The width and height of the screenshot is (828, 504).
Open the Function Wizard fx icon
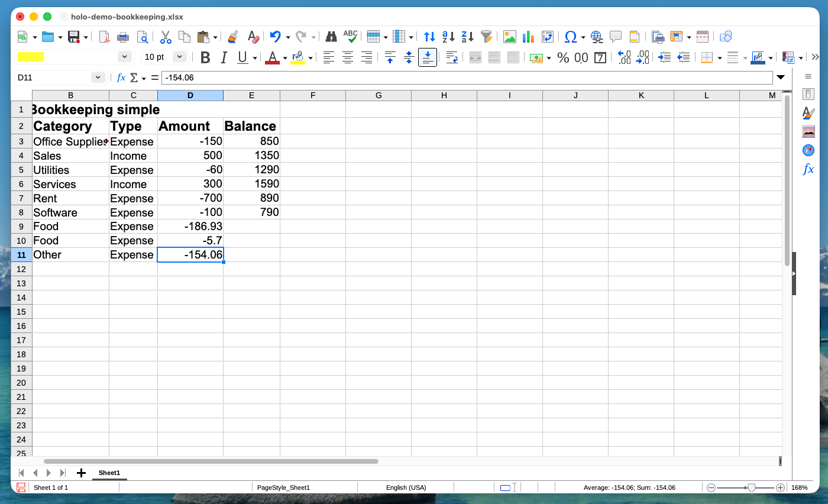coord(121,77)
